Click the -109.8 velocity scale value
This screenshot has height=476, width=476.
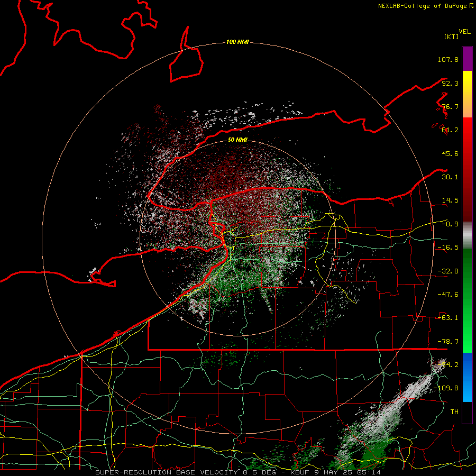(446, 388)
